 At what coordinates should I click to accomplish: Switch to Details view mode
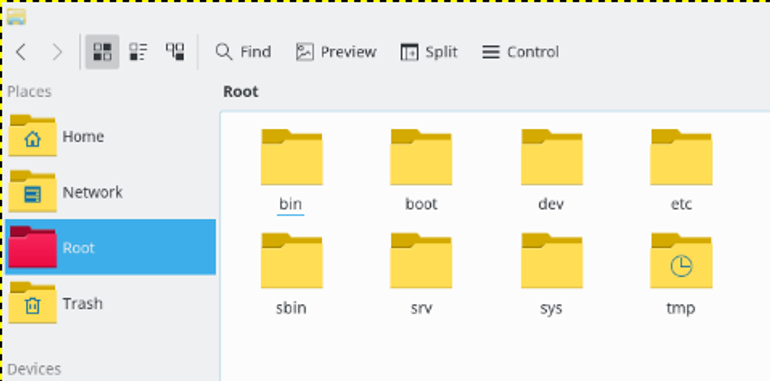(175, 52)
